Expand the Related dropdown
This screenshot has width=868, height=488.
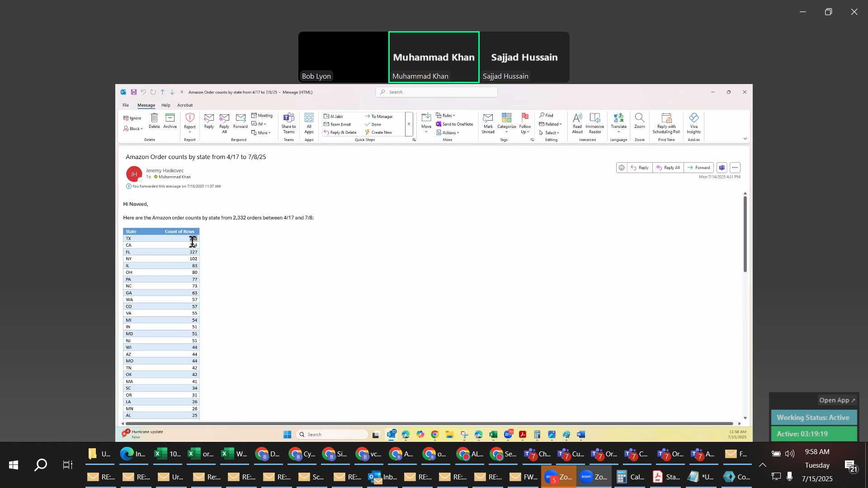(x=550, y=124)
